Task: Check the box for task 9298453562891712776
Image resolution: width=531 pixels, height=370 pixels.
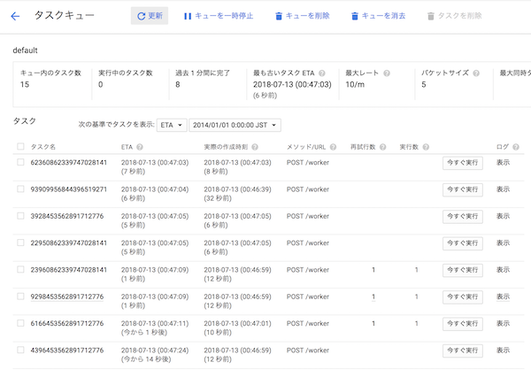Action: tap(21, 296)
